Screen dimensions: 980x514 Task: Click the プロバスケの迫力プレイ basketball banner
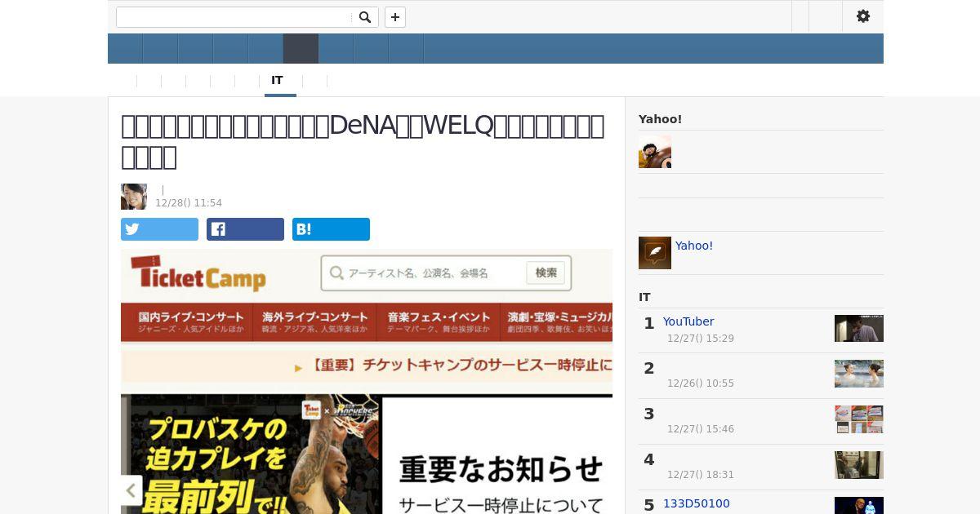252,454
